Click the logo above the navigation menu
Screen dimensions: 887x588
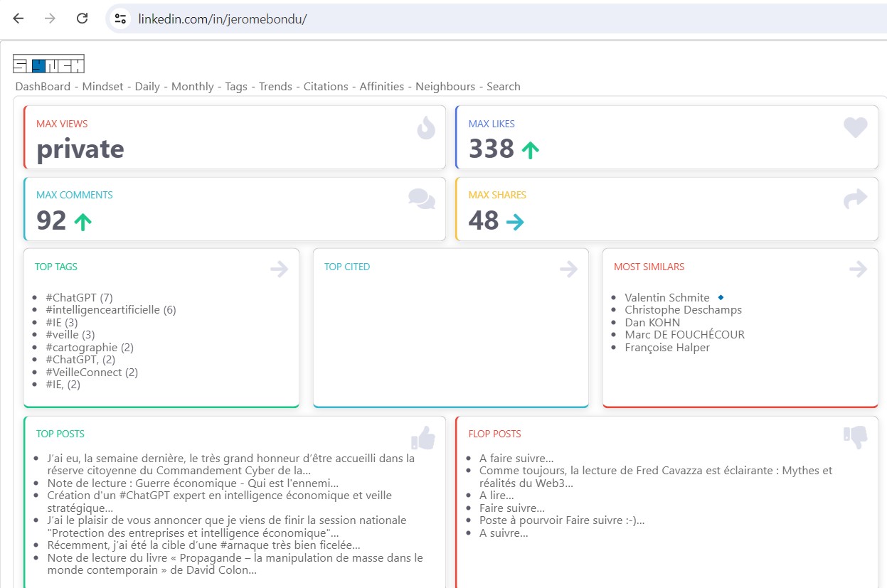tap(48, 64)
